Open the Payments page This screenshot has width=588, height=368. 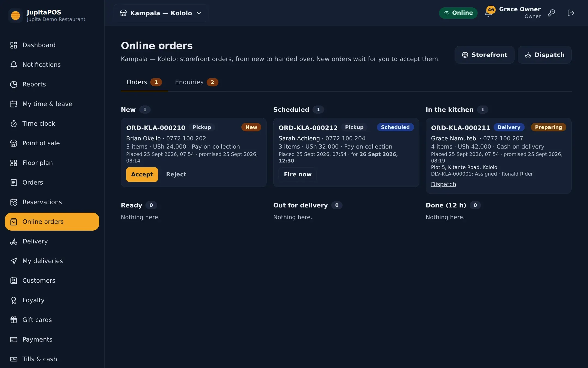point(52,339)
